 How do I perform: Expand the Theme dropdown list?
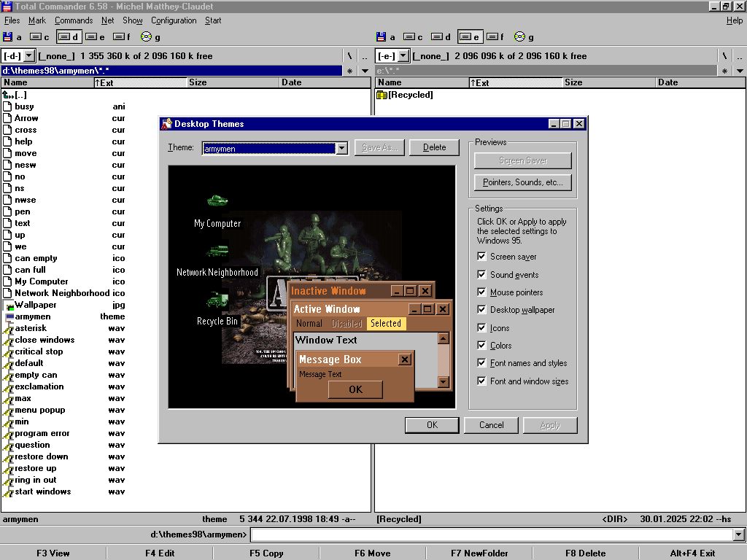tap(341, 148)
